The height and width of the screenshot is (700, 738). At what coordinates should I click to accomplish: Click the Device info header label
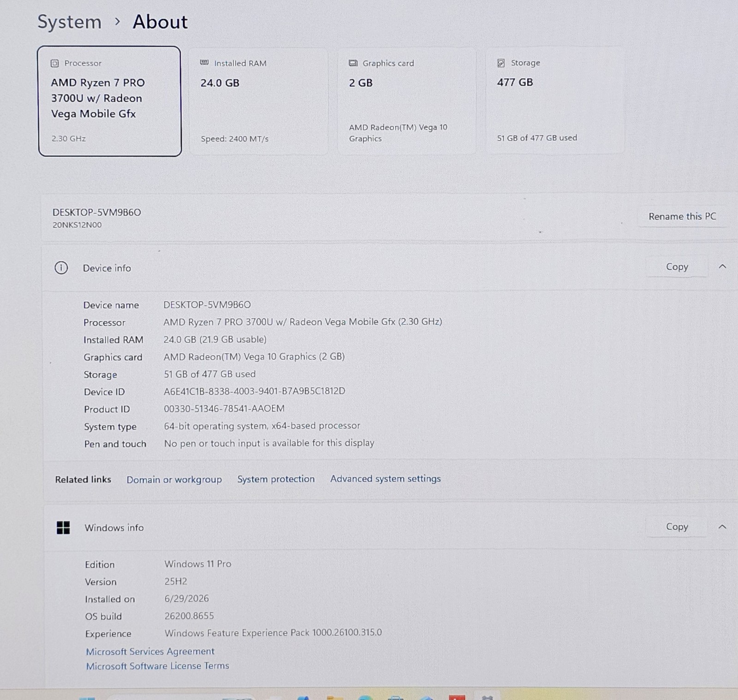pyautogui.click(x=107, y=268)
